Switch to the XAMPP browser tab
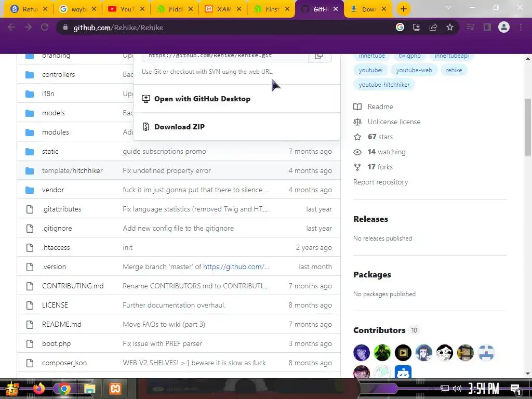The image size is (532, 399). [x=223, y=9]
